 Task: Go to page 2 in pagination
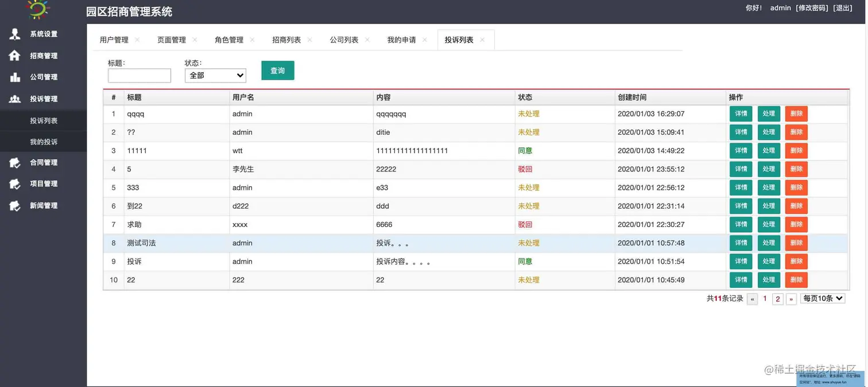pos(778,299)
